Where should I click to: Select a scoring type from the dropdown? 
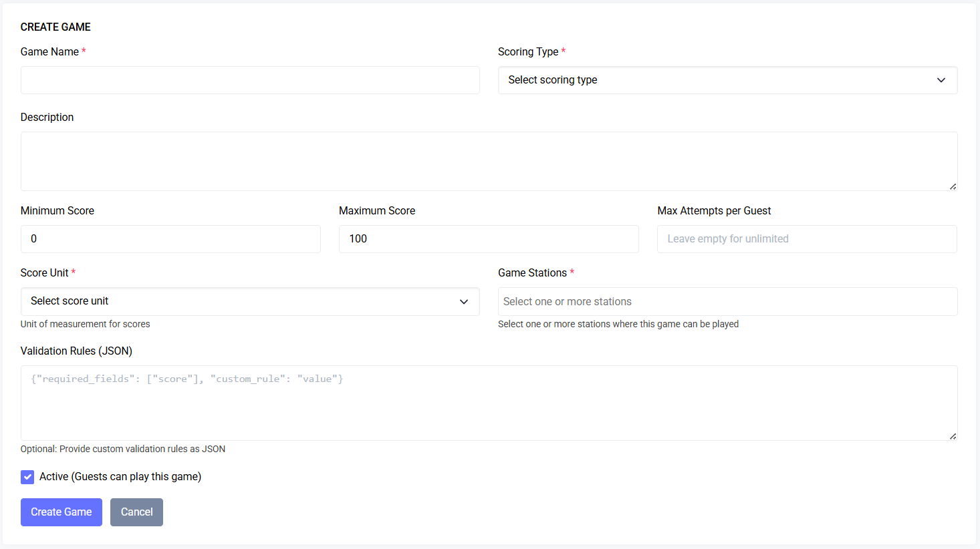click(x=727, y=80)
